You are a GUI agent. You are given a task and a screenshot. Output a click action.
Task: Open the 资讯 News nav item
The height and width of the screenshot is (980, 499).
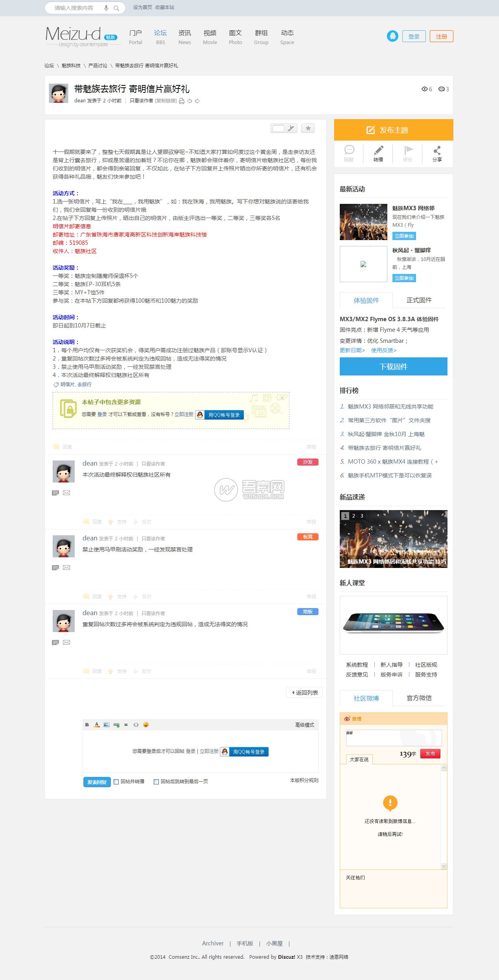pos(185,37)
